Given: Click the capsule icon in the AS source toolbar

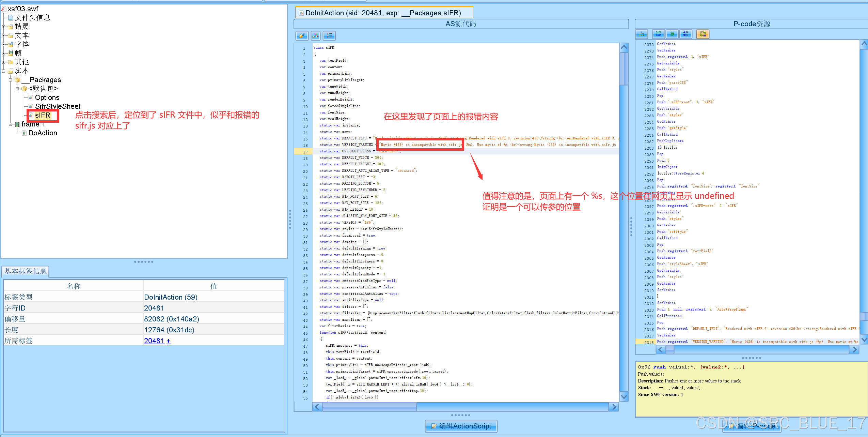Looking at the screenshot, I should pos(302,36).
